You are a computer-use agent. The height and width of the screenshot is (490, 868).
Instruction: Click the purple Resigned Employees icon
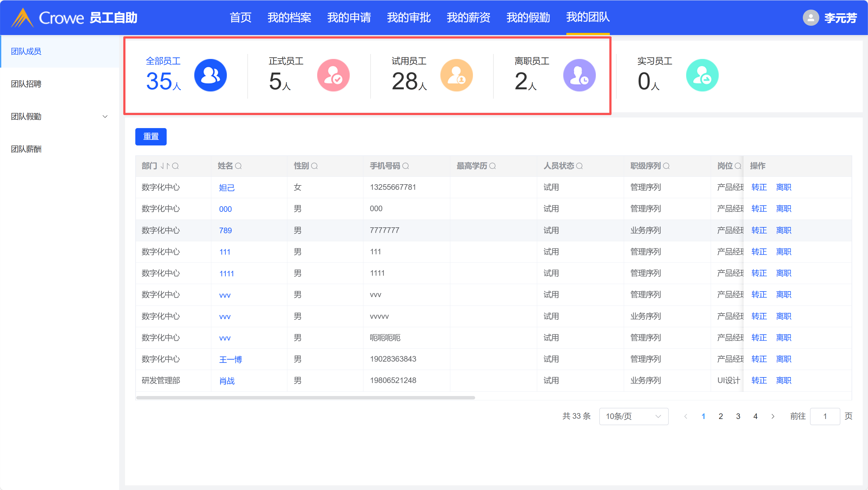(579, 75)
